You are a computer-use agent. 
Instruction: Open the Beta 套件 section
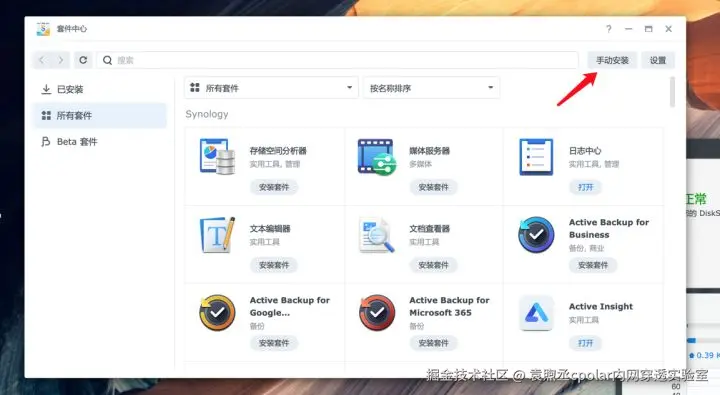point(100,141)
